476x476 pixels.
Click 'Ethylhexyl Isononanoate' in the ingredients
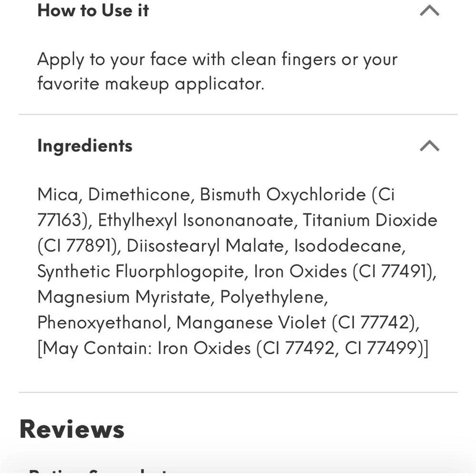(196, 220)
